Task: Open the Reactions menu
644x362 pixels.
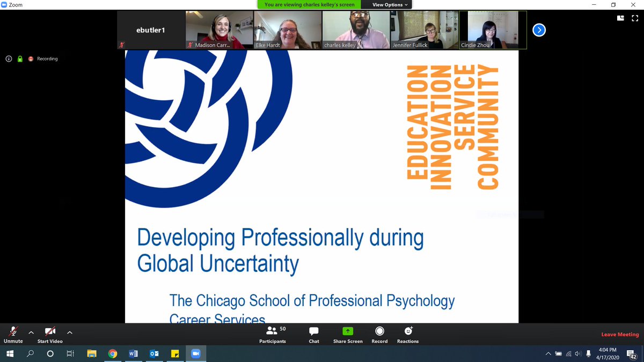Action: tap(408, 335)
